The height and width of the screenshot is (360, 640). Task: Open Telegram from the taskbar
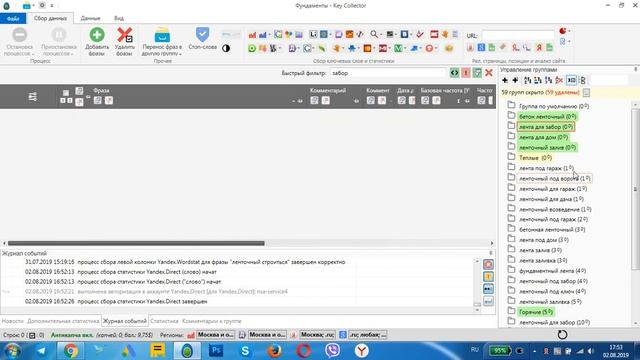pos(41,351)
